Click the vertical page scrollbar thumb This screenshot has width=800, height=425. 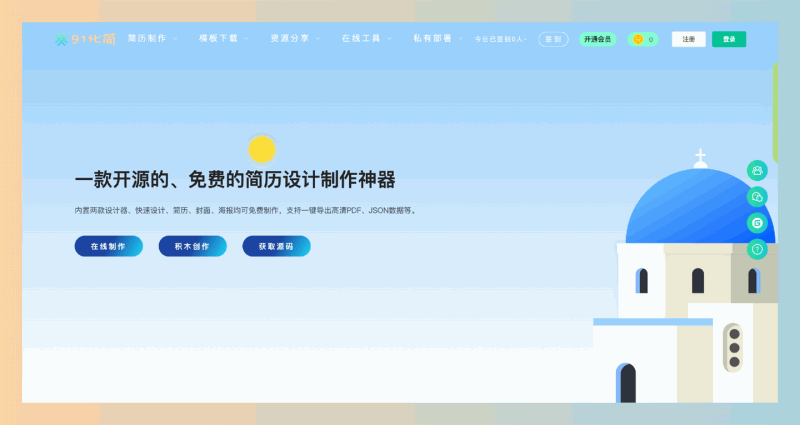pyautogui.click(x=776, y=112)
